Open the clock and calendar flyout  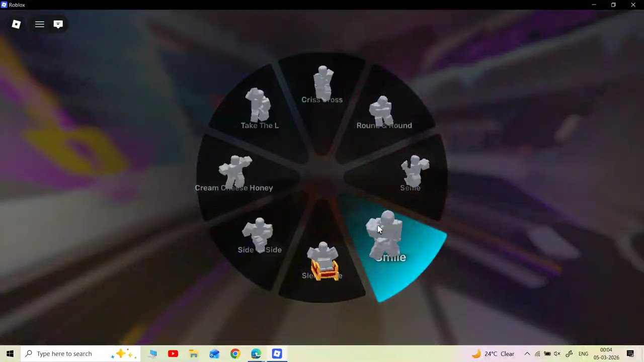(606, 353)
